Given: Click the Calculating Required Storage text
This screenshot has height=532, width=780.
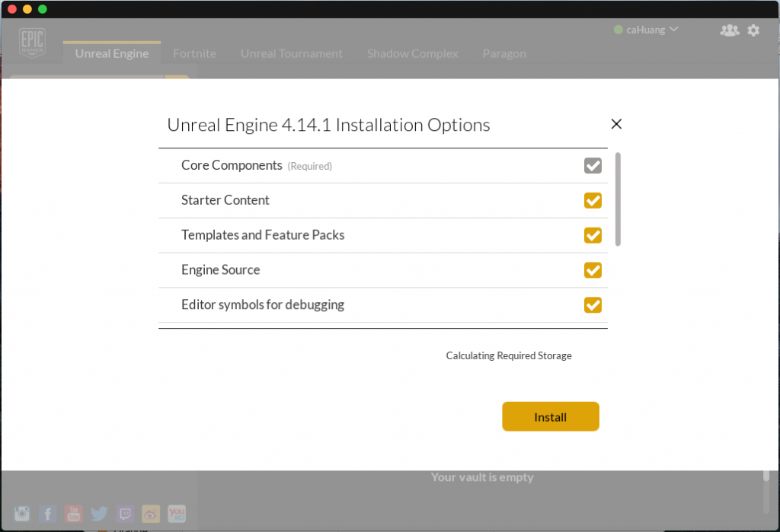Looking at the screenshot, I should tap(508, 355).
